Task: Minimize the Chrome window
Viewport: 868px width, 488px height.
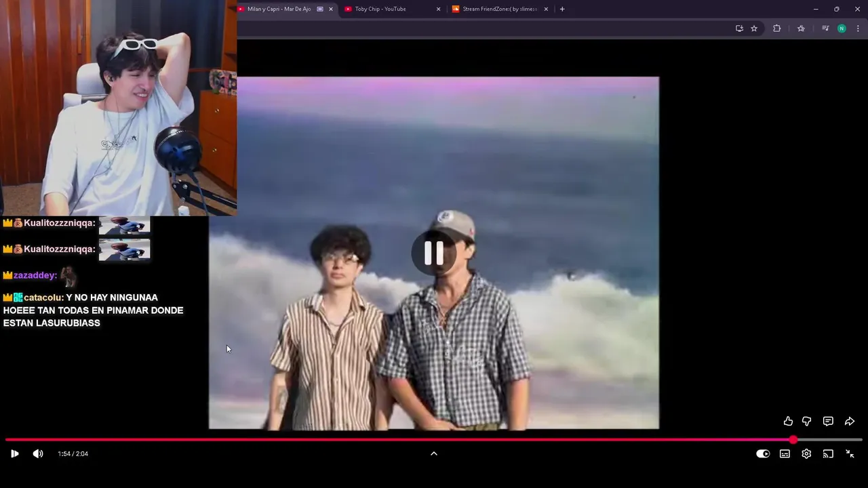Action: click(816, 9)
